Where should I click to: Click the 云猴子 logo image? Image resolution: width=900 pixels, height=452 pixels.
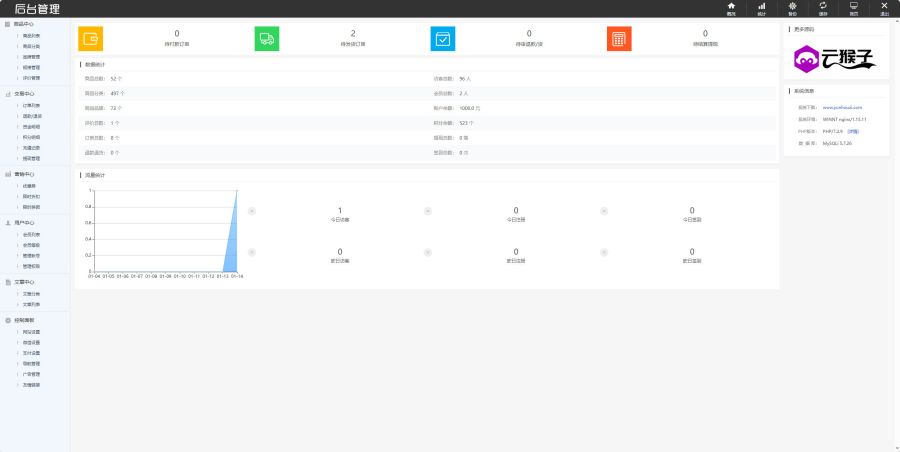(835, 60)
